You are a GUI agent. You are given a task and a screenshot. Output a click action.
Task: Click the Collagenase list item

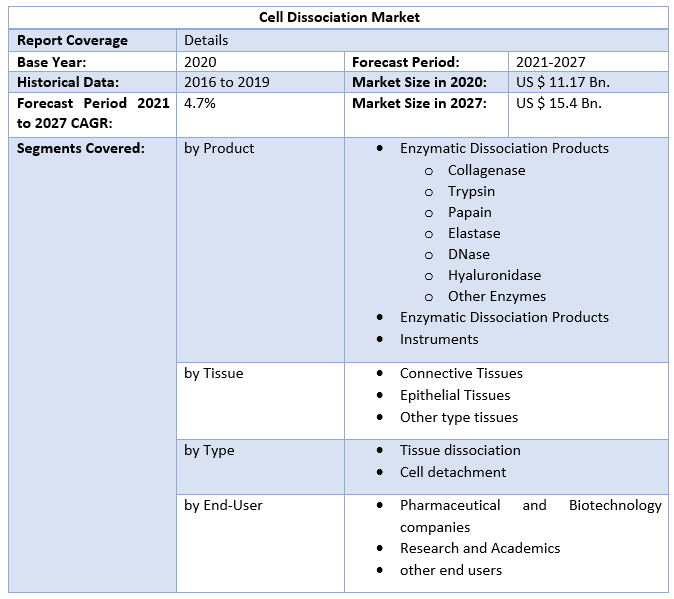(486, 170)
